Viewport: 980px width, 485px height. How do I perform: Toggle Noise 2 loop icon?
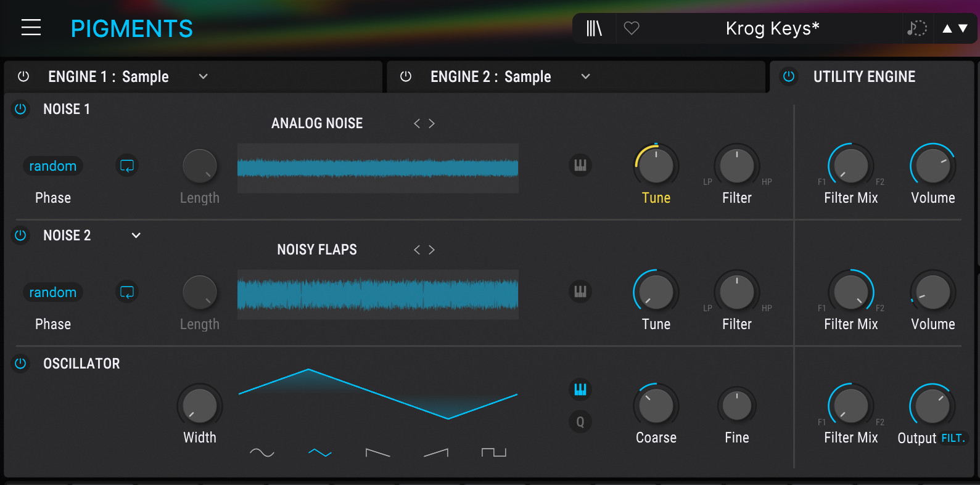[127, 292]
